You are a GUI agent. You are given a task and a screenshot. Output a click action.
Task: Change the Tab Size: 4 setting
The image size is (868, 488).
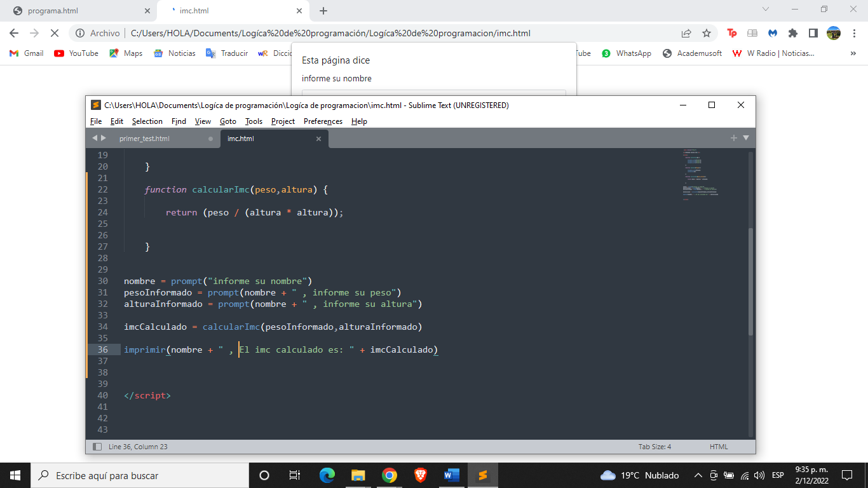tap(654, 447)
